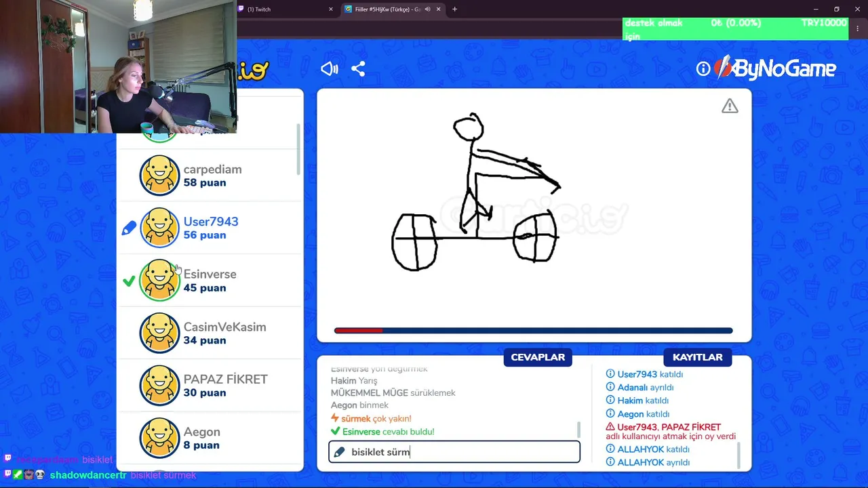Click User7943's avatar
The width and height of the screenshot is (868, 488).
pos(159,228)
